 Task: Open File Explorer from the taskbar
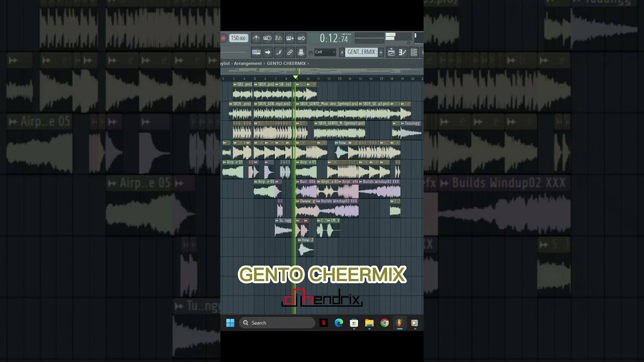click(369, 323)
